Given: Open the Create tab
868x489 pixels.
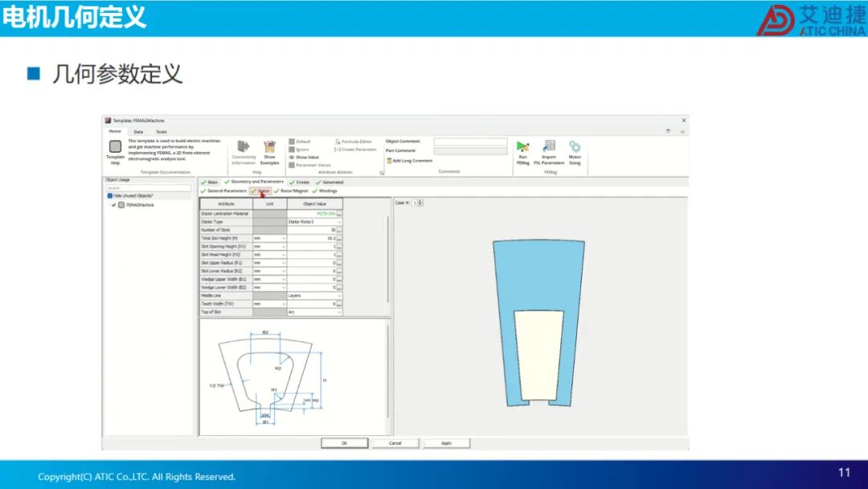Looking at the screenshot, I should pos(300,183).
